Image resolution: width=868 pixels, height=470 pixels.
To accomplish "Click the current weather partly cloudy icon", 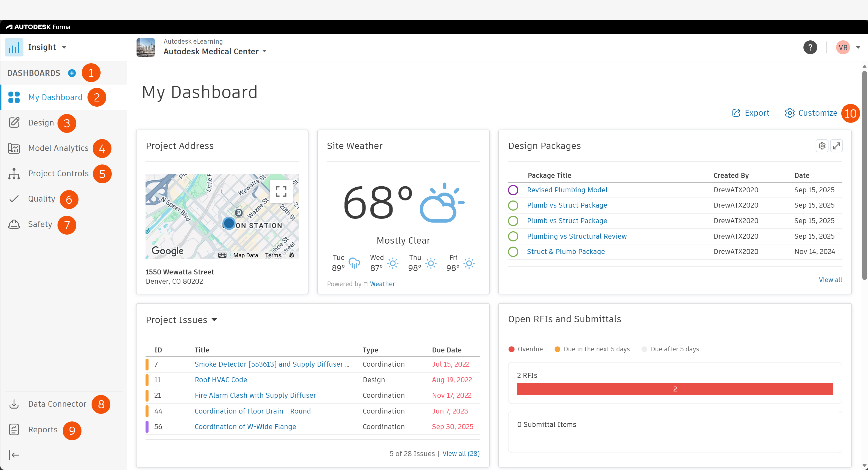I will point(442,203).
